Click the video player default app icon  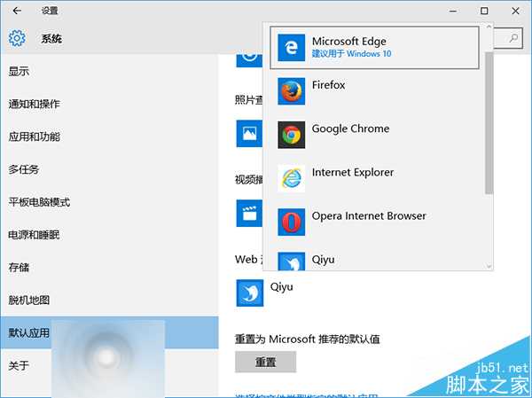click(x=249, y=213)
